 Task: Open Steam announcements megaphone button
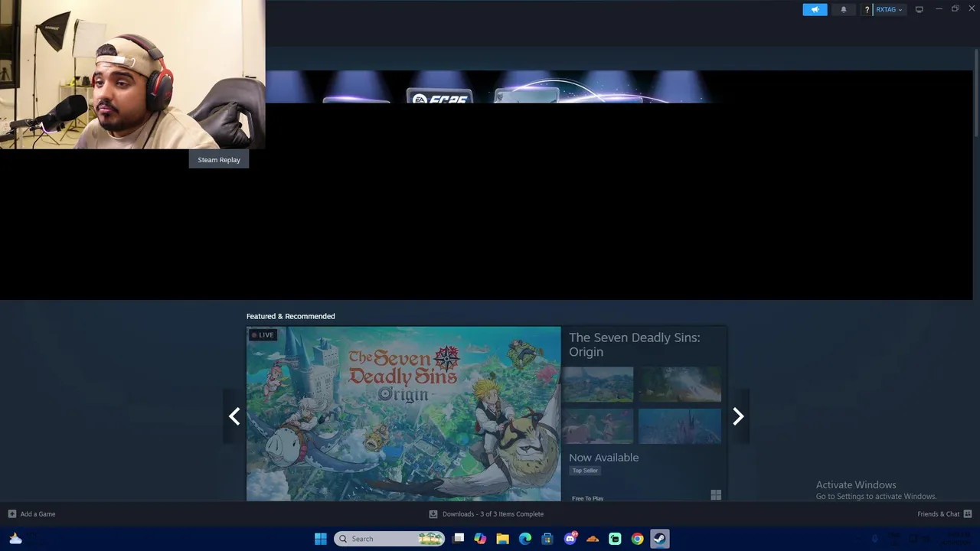pyautogui.click(x=815, y=9)
